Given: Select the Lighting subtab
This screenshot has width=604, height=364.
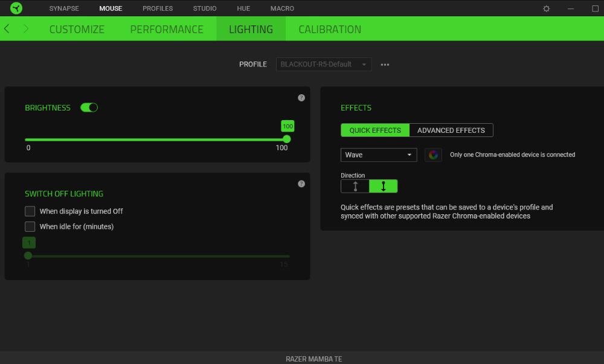Looking at the screenshot, I should [x=251, y=29].
